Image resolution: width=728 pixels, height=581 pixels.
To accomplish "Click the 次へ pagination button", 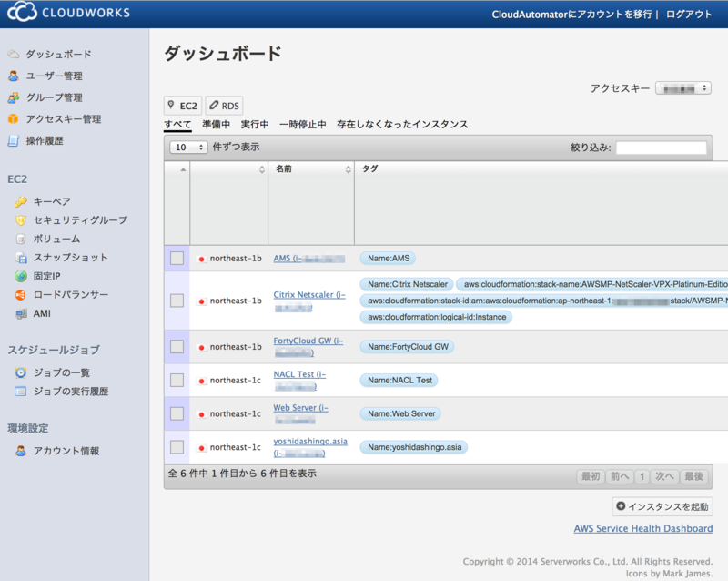I will [664, 476].
